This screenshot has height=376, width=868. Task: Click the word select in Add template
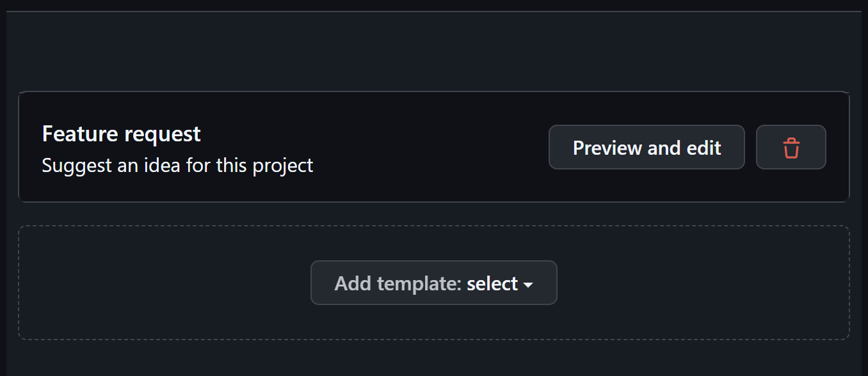[492, 283]
